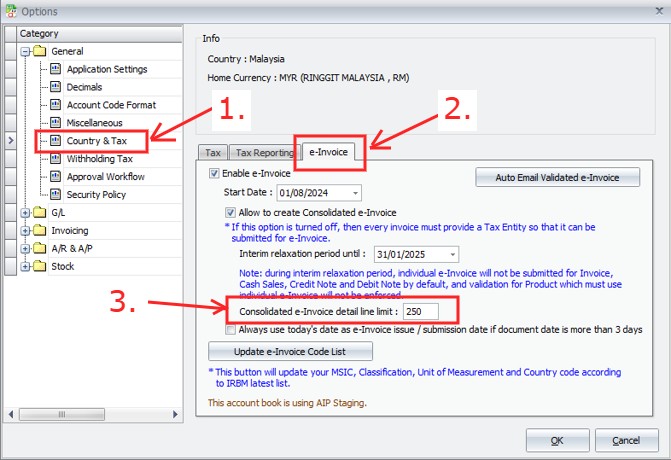Click the Account Code Format icon
The height and width of the screenshot is (460, 671).
[56, 105]
